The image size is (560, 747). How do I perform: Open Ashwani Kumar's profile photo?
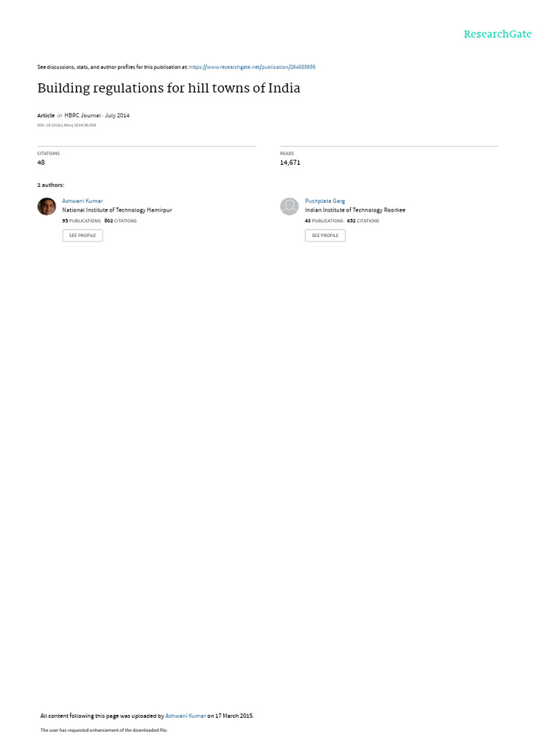(47, 206)
